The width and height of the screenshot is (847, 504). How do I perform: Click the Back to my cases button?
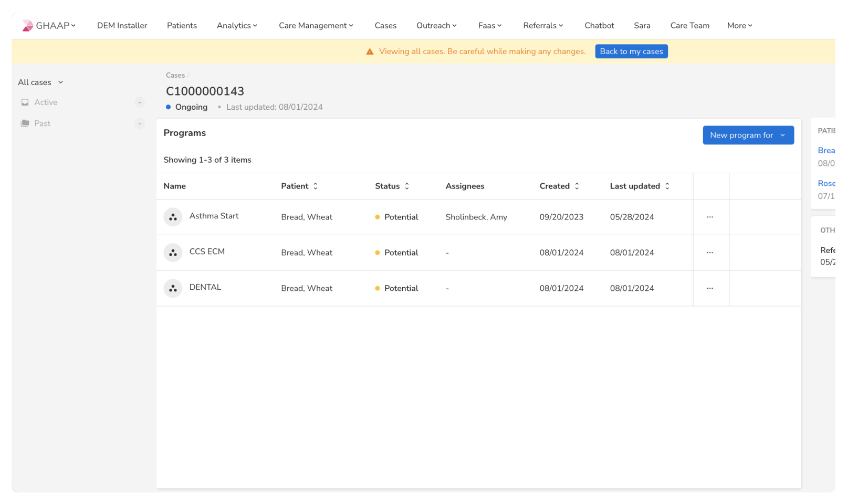[x=632, y=51]
